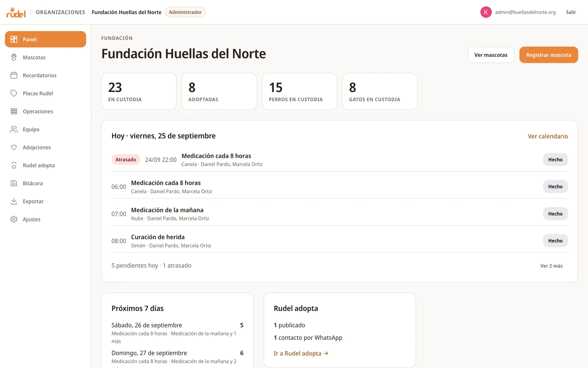Click admin@huellasdelnorte.org email
588x368 pixels.
coord(525,12)
